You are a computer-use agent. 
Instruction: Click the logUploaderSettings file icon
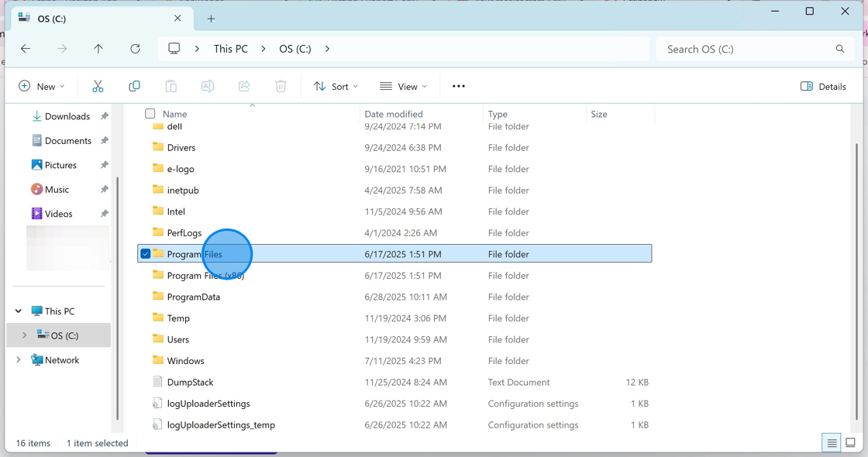pos(158,404)
